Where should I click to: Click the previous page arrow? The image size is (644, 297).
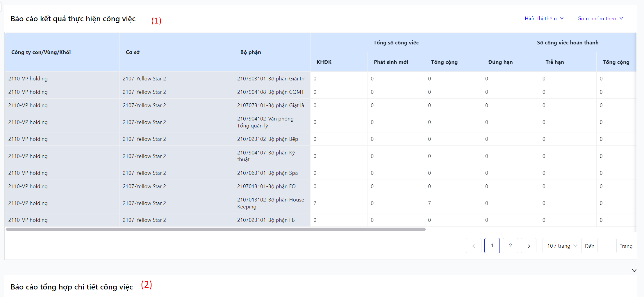point(474,246)
